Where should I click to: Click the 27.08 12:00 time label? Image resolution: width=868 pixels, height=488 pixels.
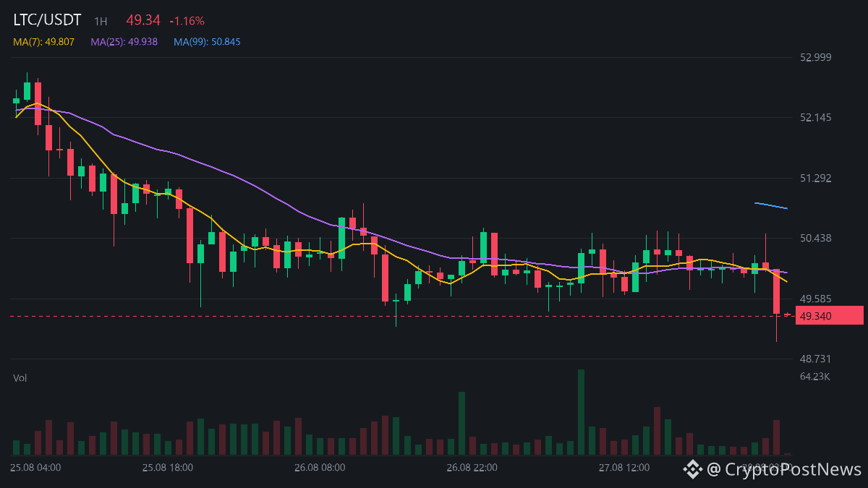624,468
